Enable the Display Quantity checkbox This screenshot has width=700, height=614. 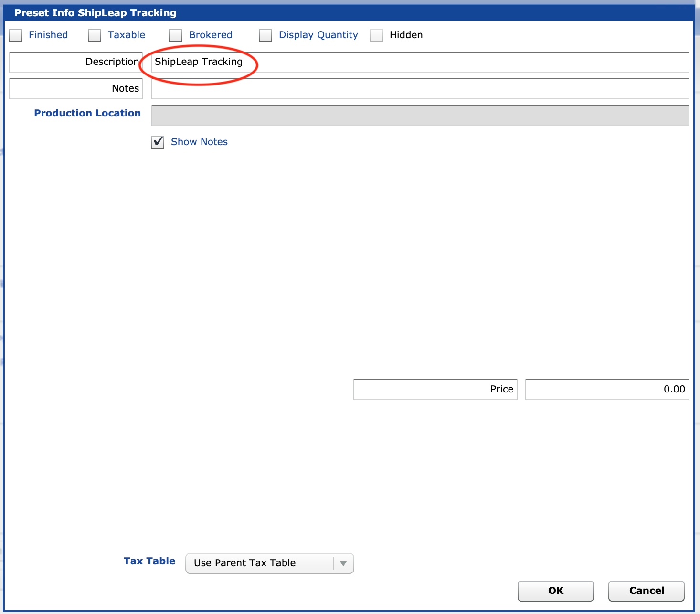265,35
